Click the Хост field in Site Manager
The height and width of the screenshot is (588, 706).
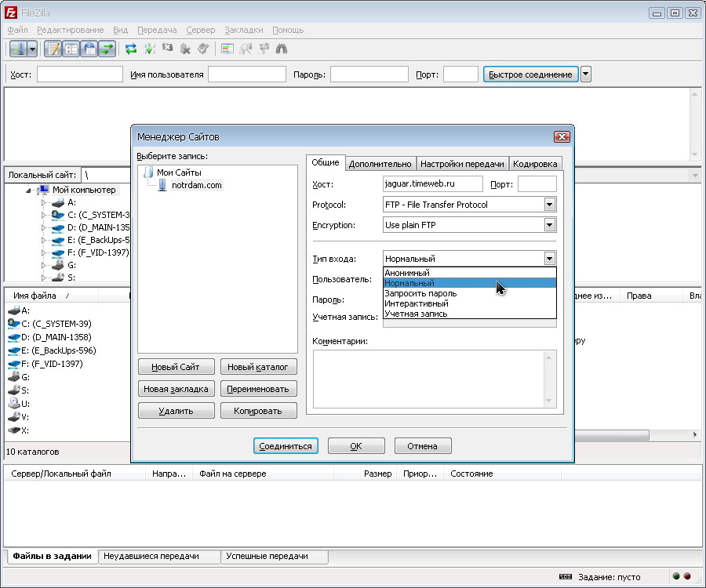(x=433, y=184)
